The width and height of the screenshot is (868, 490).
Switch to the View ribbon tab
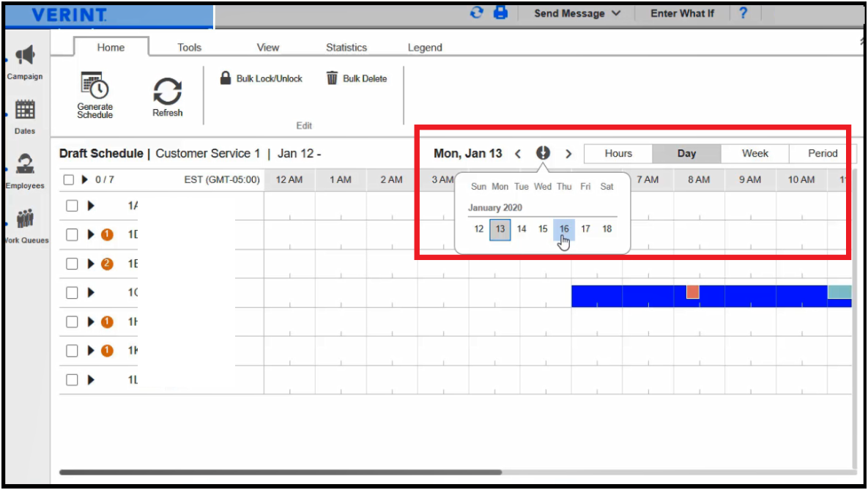point(268,47)
